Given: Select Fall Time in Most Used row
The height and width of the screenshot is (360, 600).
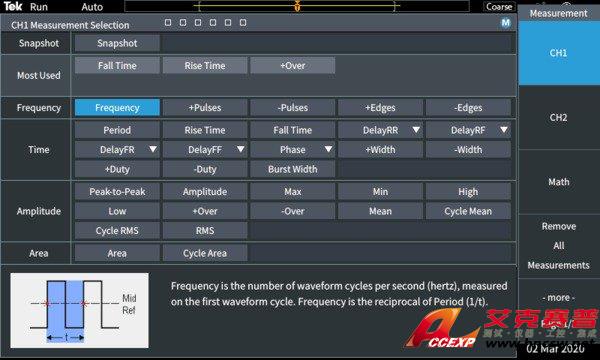Looking at the screenshot, I should [117, 65].
